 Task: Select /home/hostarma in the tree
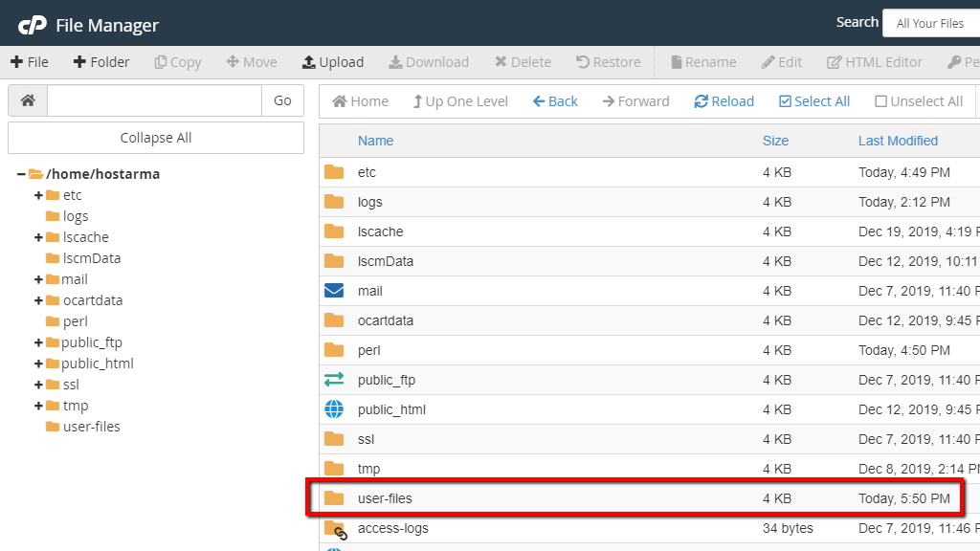(102, 174)
